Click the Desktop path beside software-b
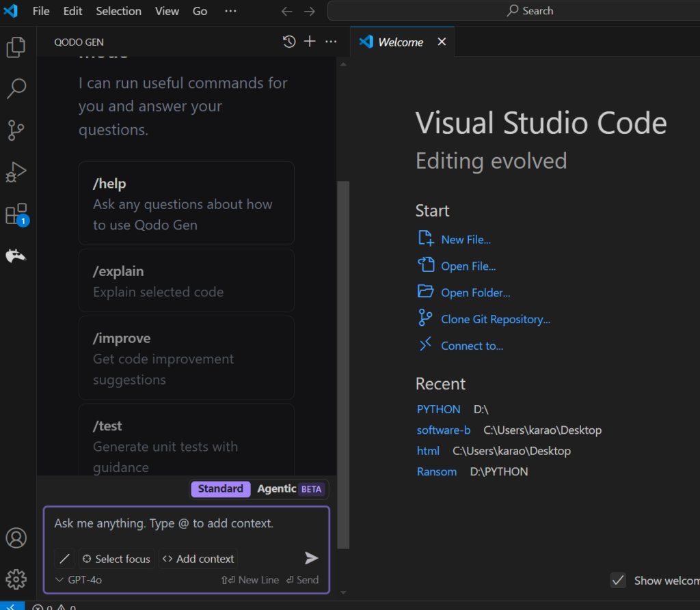 (542, 430)
